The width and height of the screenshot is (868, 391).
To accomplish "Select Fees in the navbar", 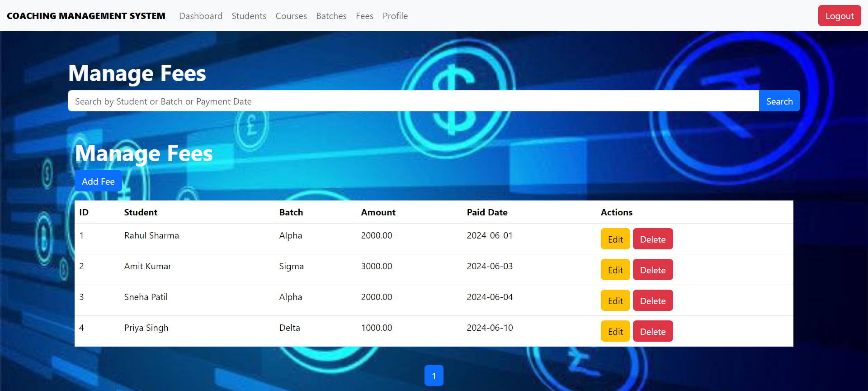I will [364, 16].
